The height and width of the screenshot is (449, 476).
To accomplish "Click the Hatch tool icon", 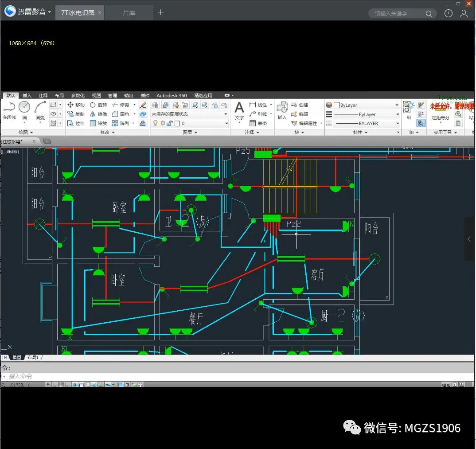I will pyautogui.click(x=53, y=123).
